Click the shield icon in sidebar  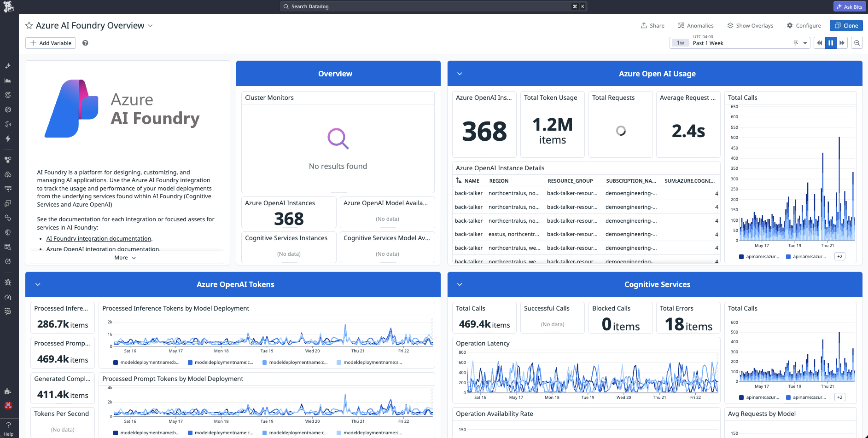tap(8, 232)
